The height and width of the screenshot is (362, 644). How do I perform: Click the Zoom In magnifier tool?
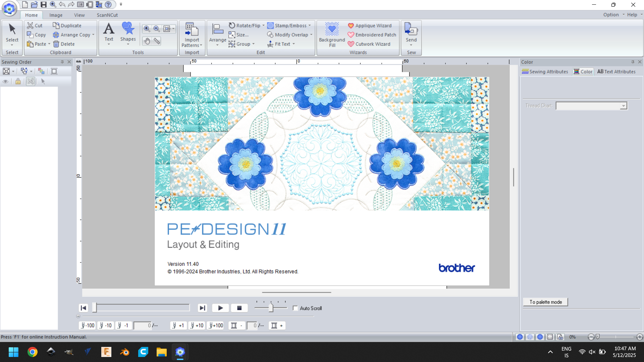coord(147,29)
